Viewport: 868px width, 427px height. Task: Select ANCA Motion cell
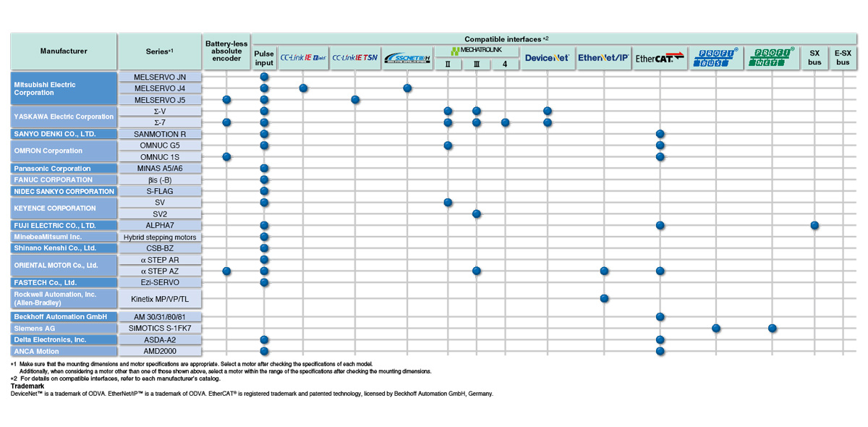pos(64,351)
